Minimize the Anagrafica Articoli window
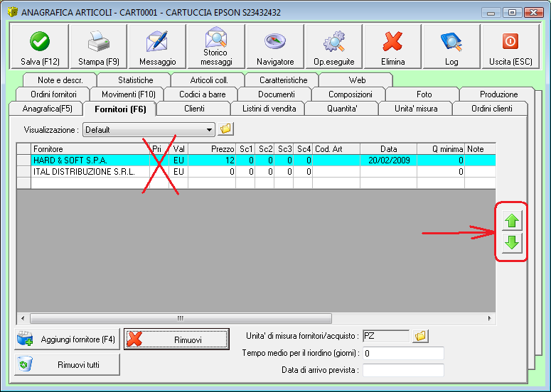Image resolution: width=551 pixels, height=392 pixels. click(x=491, y=13)
